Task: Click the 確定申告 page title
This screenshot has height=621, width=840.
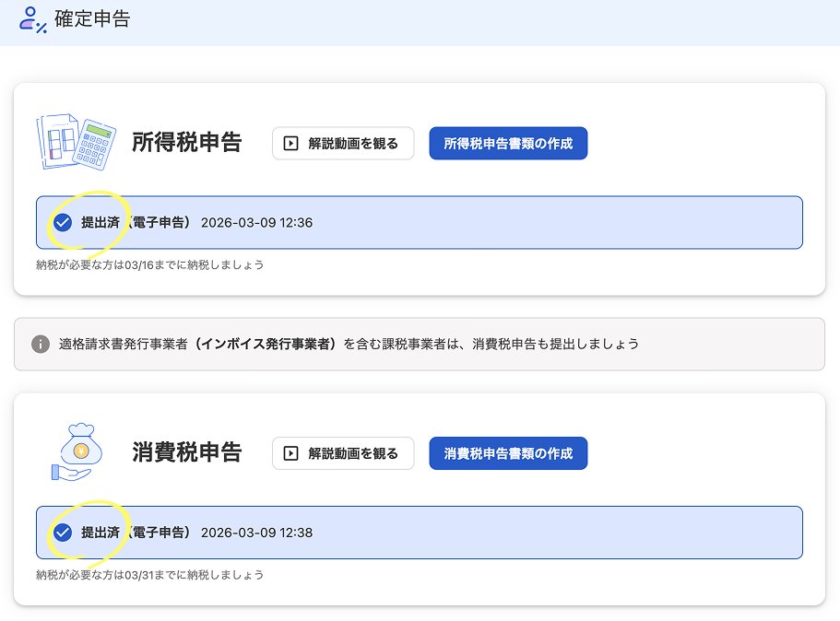Action: click(x=92, y=18)
